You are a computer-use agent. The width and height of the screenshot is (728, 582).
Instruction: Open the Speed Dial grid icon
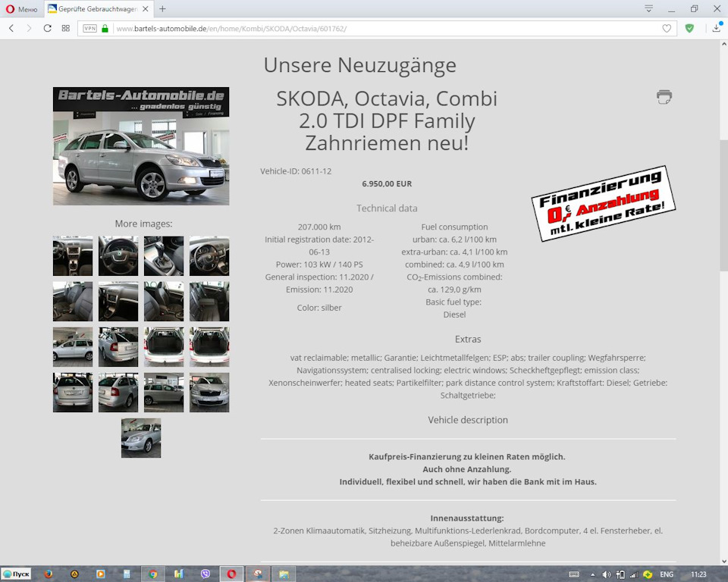pyautogui.click(x=65, y=28)
